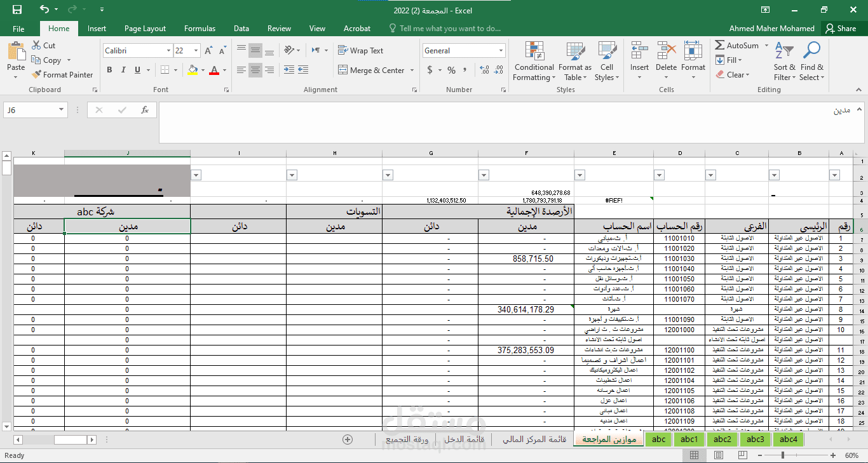868x463 pixels.
Task: Apply the red font color
Action: 214,70
